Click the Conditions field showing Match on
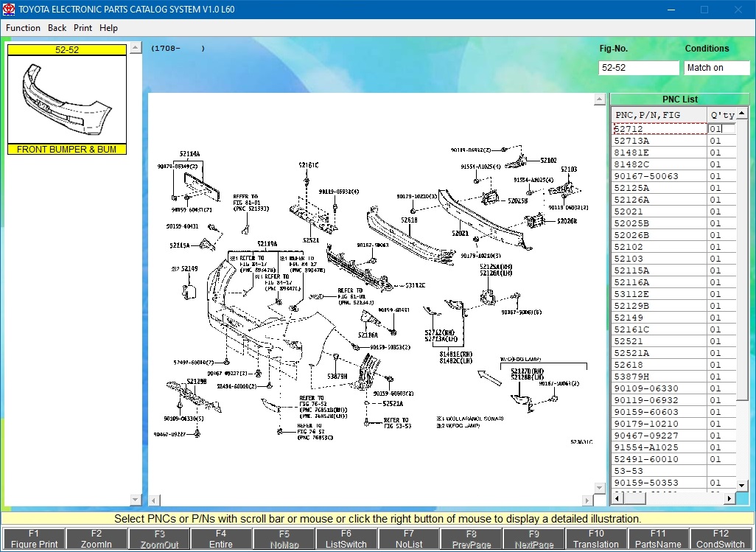 pyautogui.click(x=716, y=68)
